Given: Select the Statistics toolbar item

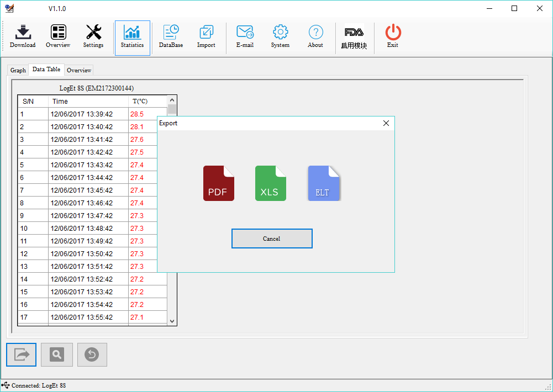Looking at the screenshot, I should tap(132, 37).
